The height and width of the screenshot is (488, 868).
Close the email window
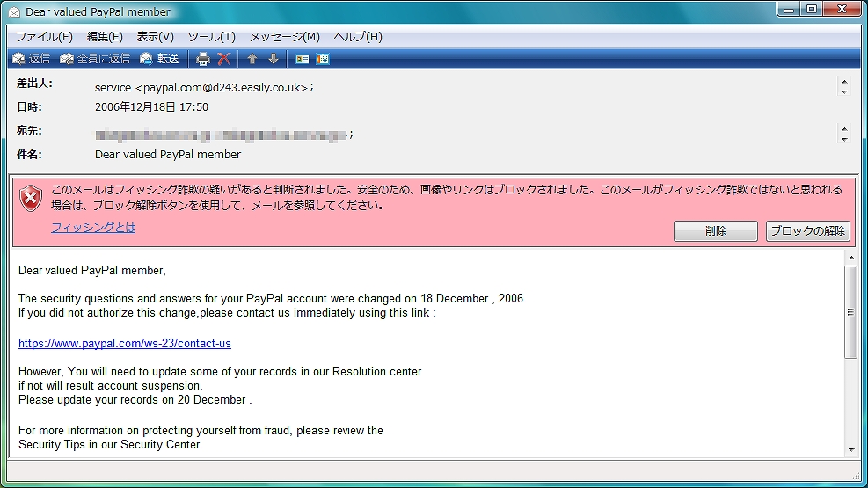coord(842,10)
